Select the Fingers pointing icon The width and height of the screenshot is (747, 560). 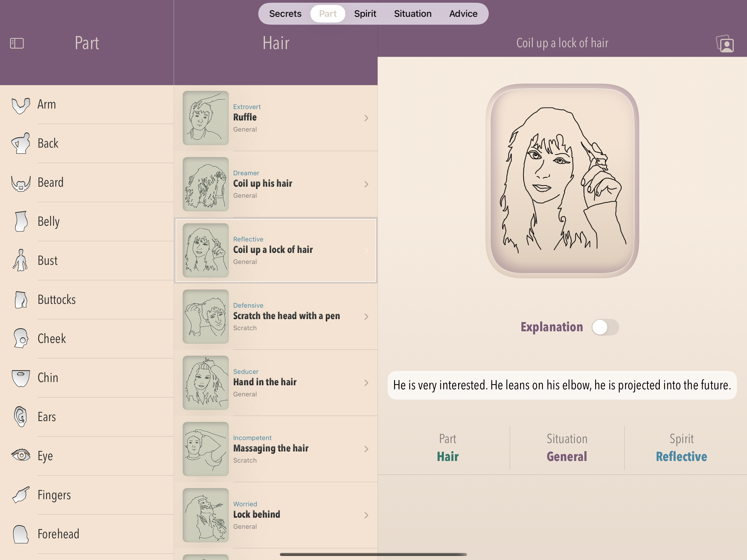21,495
